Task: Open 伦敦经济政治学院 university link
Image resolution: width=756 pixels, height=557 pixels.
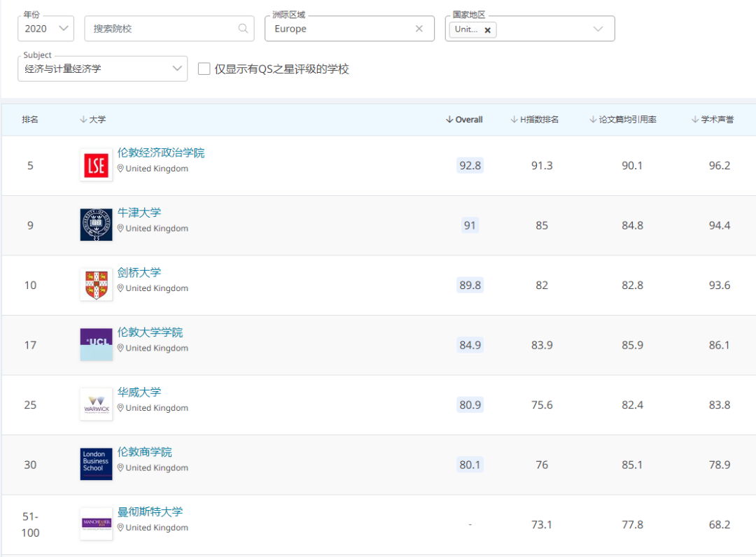Action: coord(161,153)
